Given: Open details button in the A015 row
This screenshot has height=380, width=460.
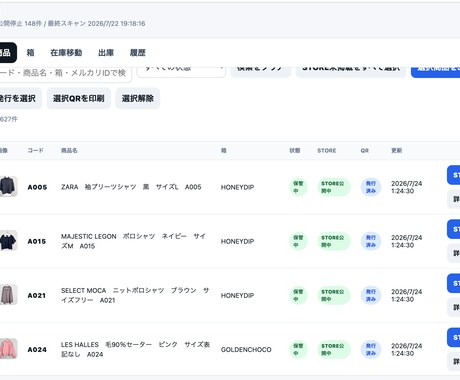Looking at the screenshot, I should 454,253.
